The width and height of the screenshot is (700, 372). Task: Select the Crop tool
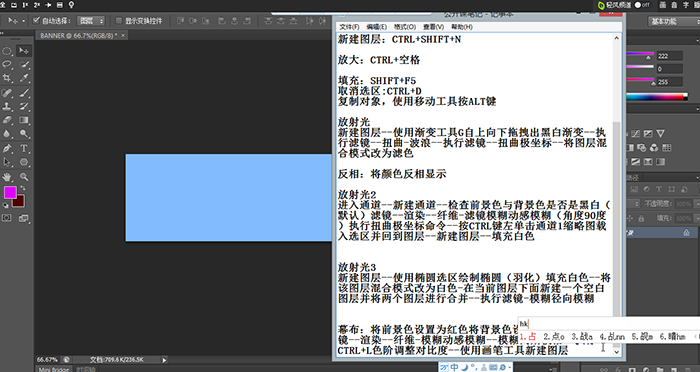point(7,79)
